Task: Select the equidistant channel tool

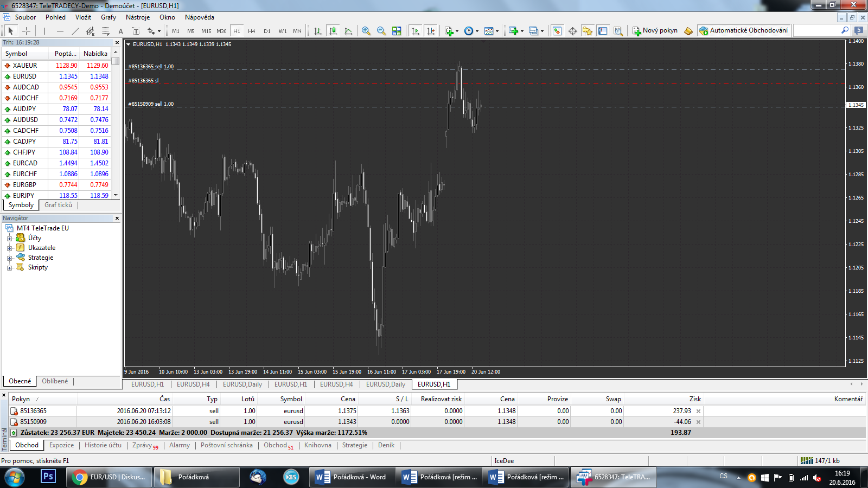Action: coord(90,31)
